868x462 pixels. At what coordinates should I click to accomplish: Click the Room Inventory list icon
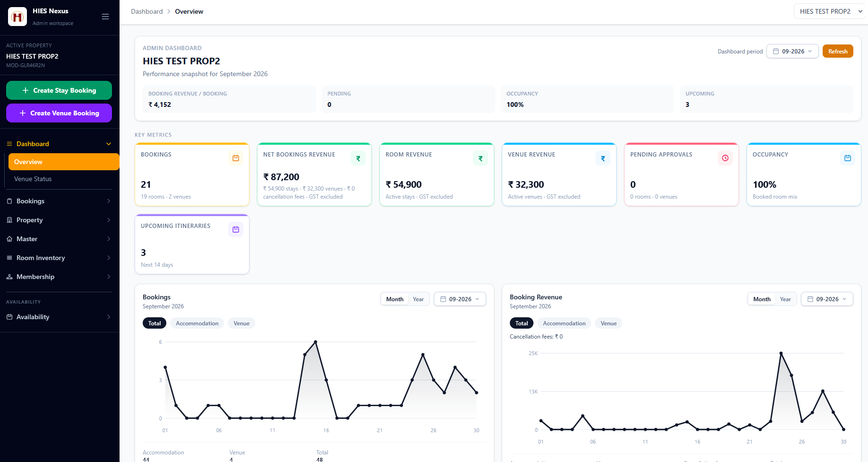click(x=9, y=258)
